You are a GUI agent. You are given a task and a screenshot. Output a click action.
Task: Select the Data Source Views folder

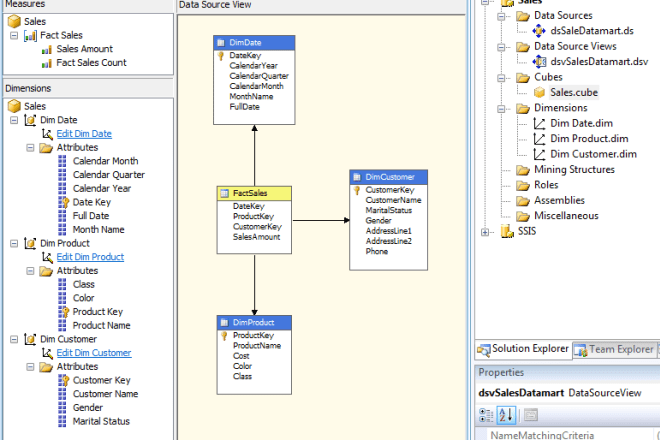(x=575, y=46)
